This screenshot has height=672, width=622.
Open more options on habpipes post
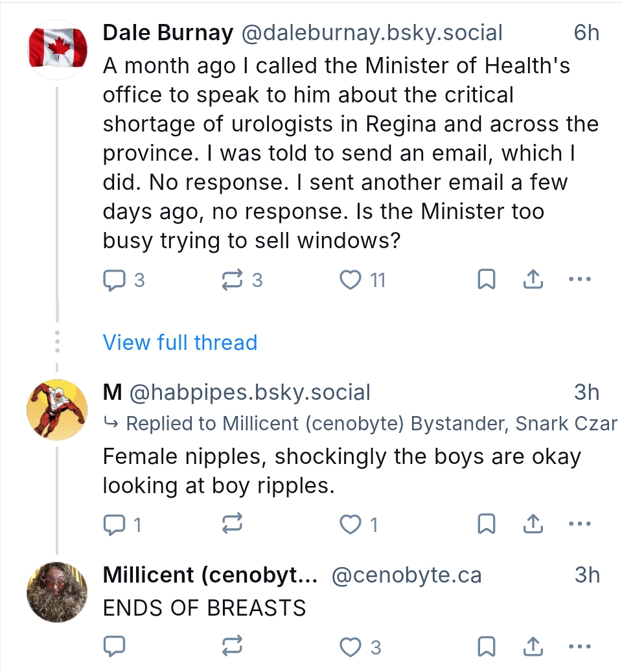pos(579,524)
